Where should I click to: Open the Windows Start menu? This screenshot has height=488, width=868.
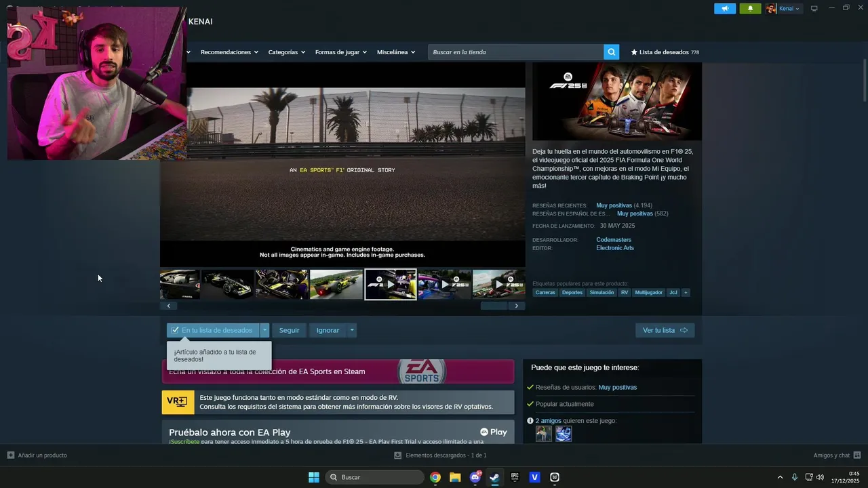coord(314,477)
